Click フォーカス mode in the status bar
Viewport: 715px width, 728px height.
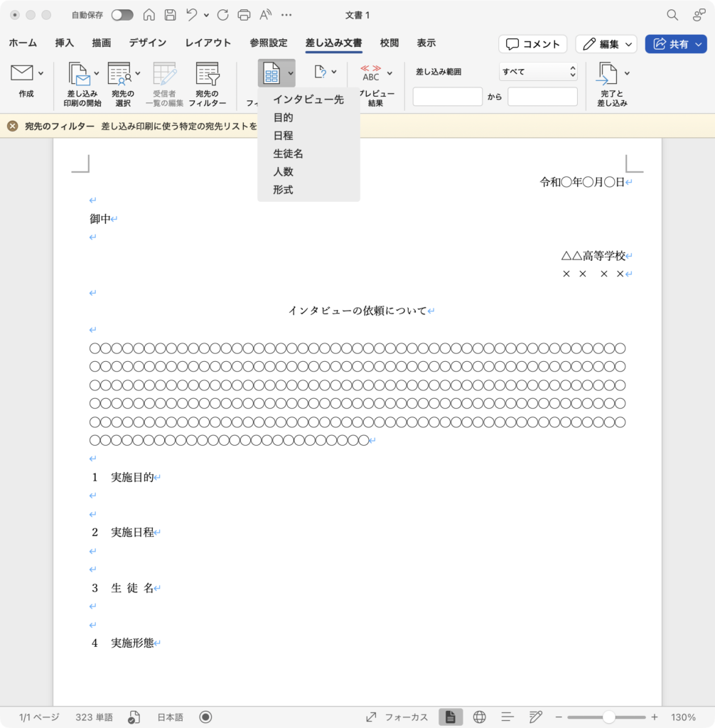pyautogui.click(x=397, y=717)
